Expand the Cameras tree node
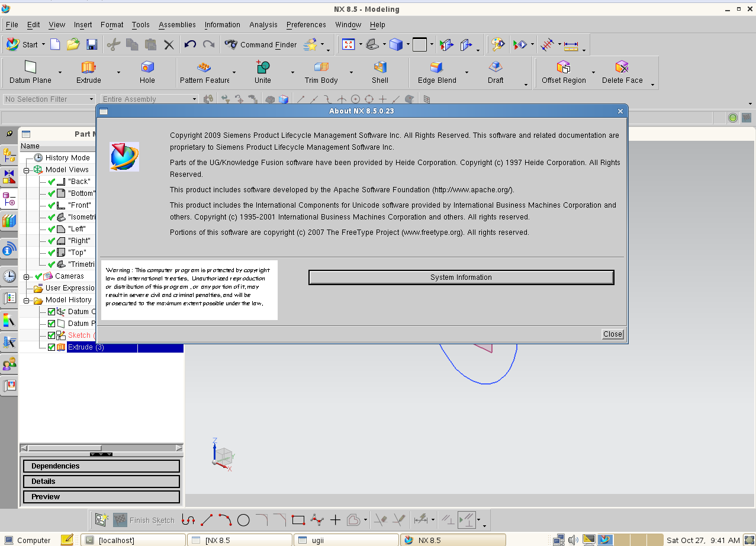The height and width of the screenshot is (546, 756). pyautogui.click(x=27, y=276)
